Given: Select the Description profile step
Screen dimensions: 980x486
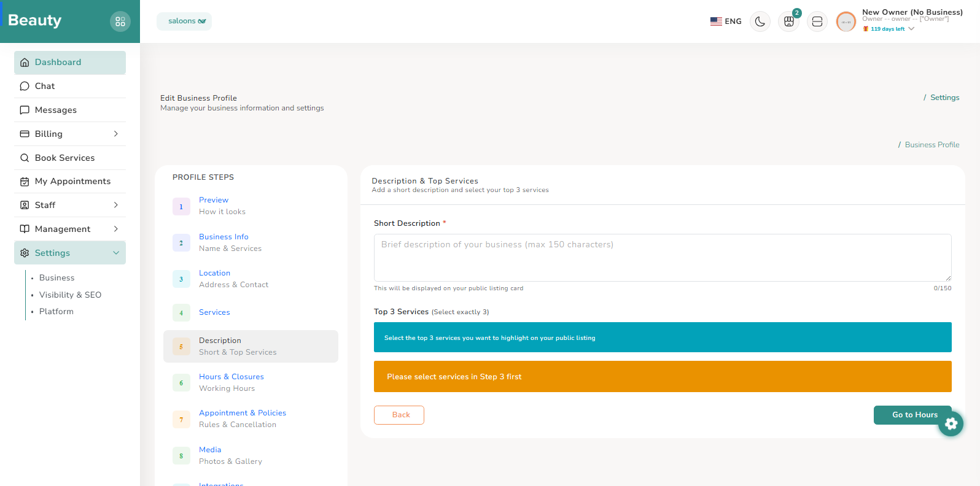Looking at the screenshot, I should click(x=251, y=347).
